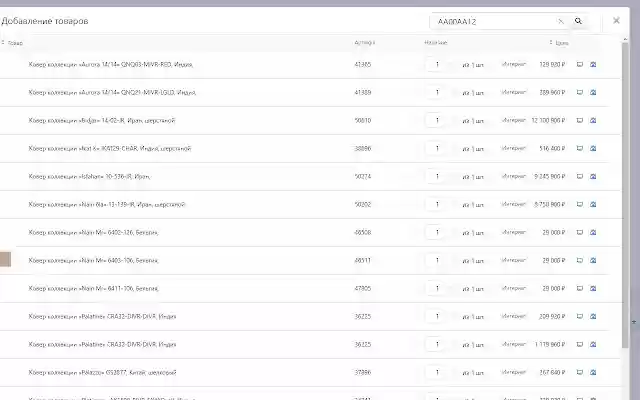Select product Nain M 6402-126
The image size is (640, 400).
[93, 233]
